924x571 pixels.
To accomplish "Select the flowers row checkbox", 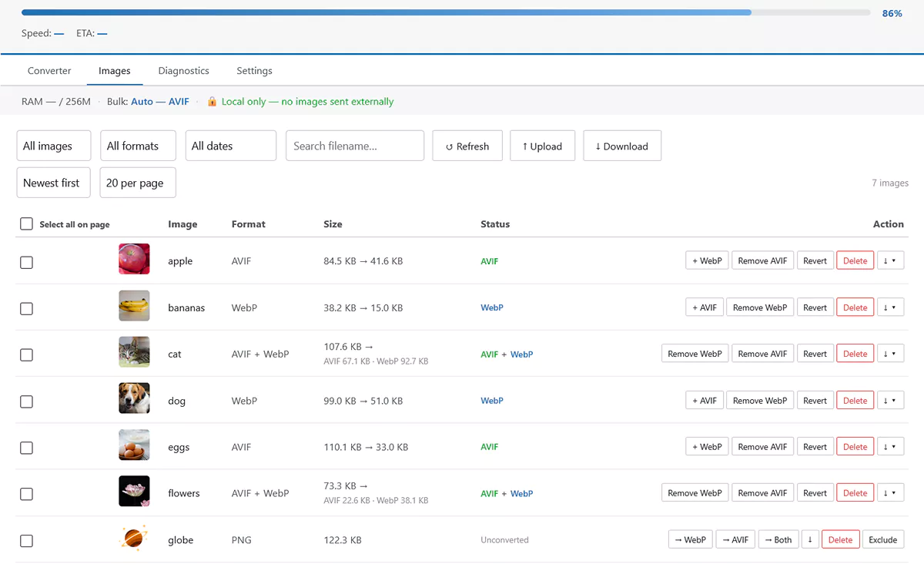I will click(x=26, y=494).
